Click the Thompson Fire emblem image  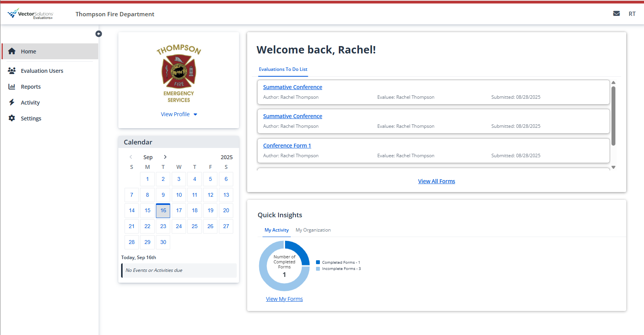179,73
